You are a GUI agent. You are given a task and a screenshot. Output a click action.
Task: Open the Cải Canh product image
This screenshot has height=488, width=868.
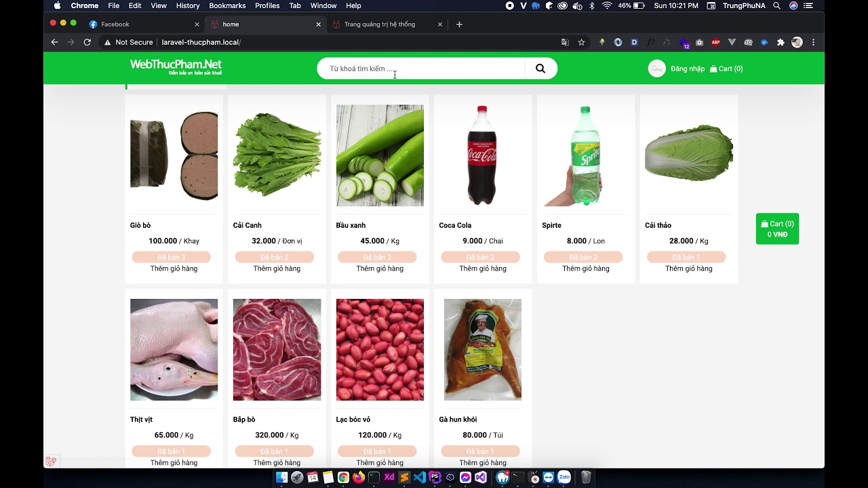(x=277, y=155)
